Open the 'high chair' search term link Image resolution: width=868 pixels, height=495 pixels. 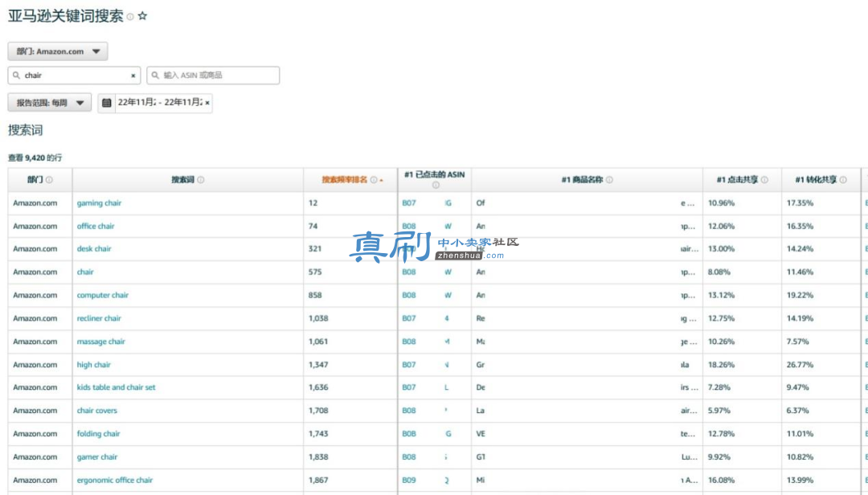point(93,365)
